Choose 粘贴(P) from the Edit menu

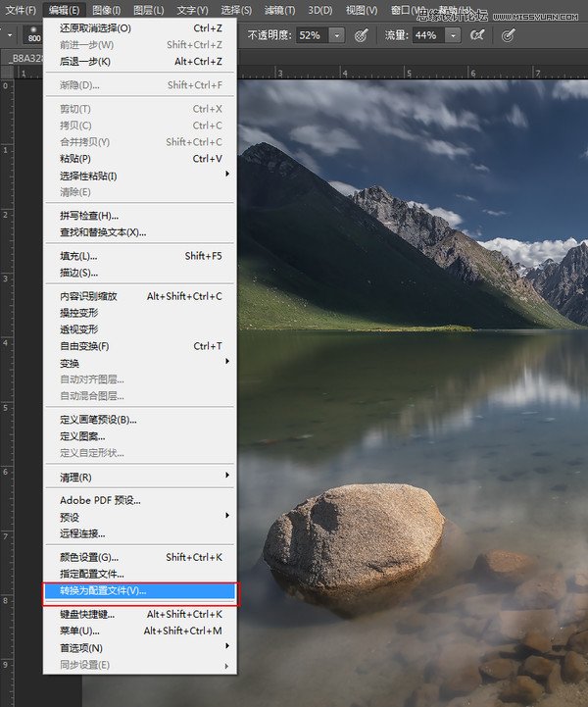click(140, 159)
